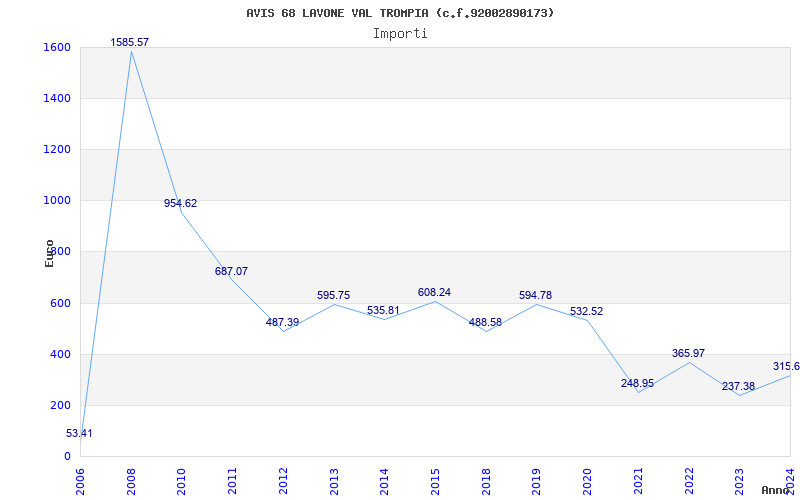800x500 pixels.
Task: Click the 2021 x-axis year label
Action: point(638,481)
